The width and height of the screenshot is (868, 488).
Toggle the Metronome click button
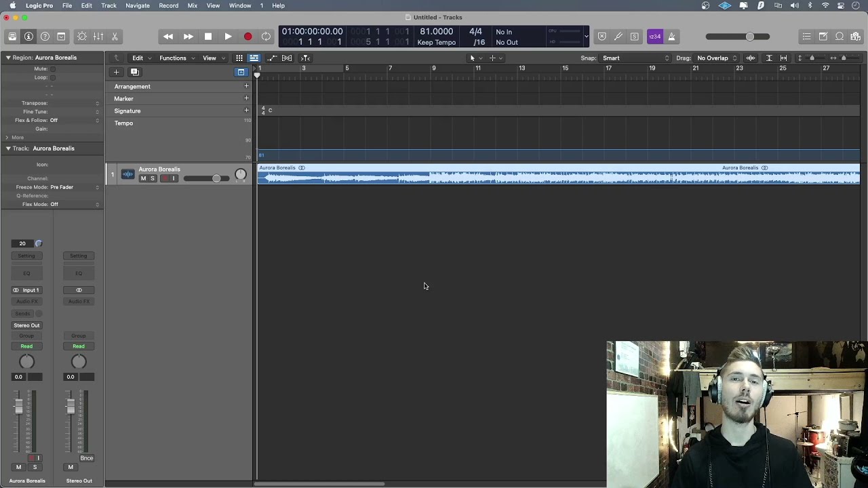pyautogui.click(x=671, y=37)
